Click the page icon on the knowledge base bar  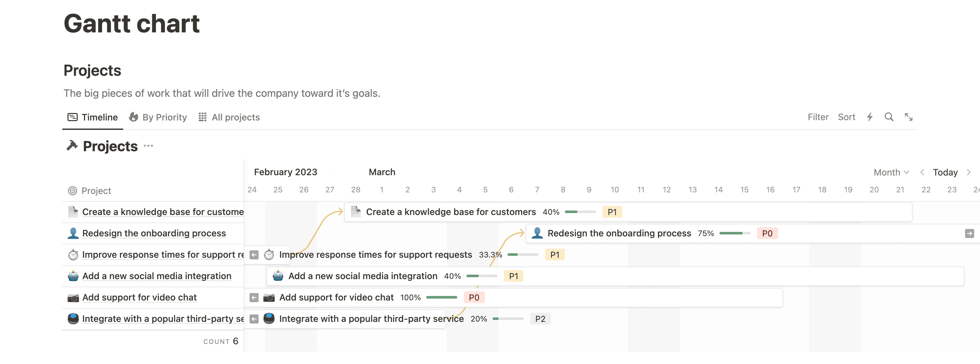point(355,211)
